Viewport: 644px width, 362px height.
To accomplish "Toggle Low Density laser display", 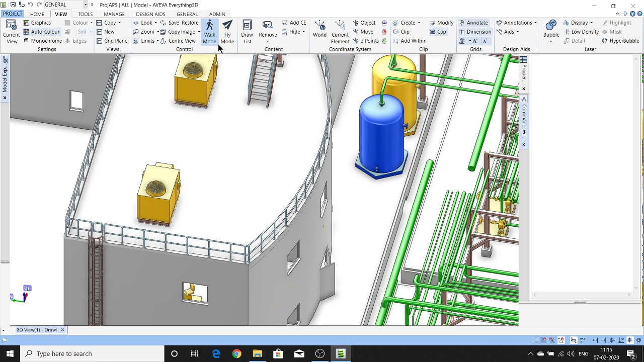I will tap(581, 32).
